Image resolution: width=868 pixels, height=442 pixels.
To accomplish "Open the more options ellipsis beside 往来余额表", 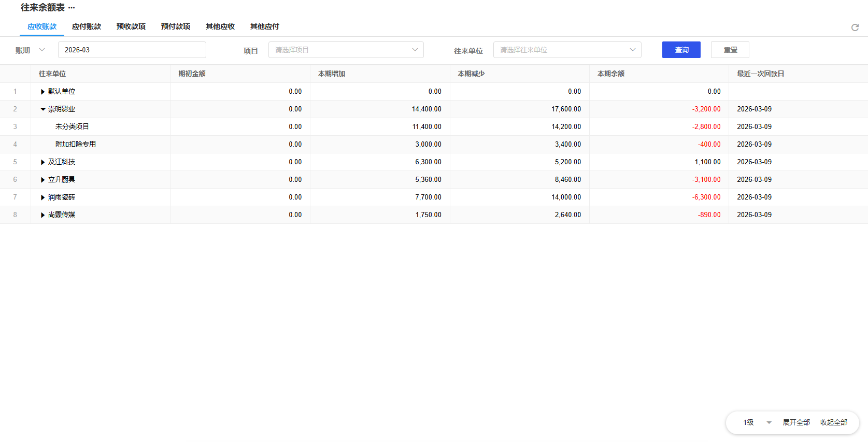I will 72,8.
